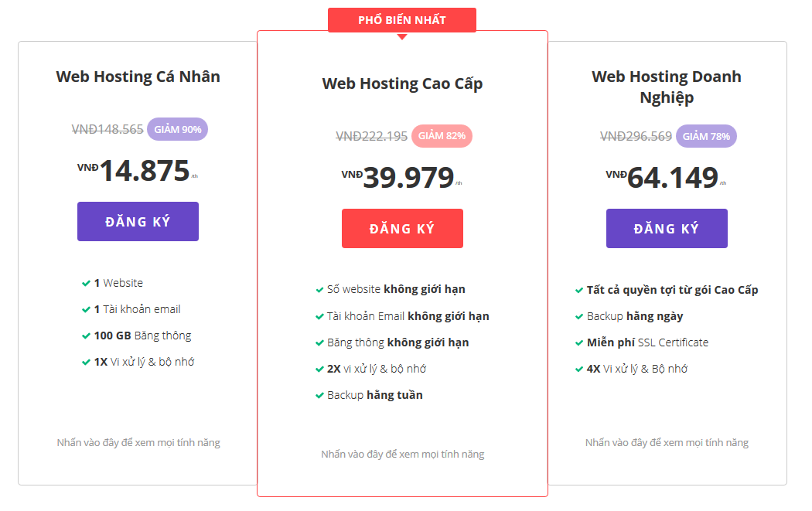Click the GIẢM 78% discount badge
The image size is (812, 511).
coord(706,136)
